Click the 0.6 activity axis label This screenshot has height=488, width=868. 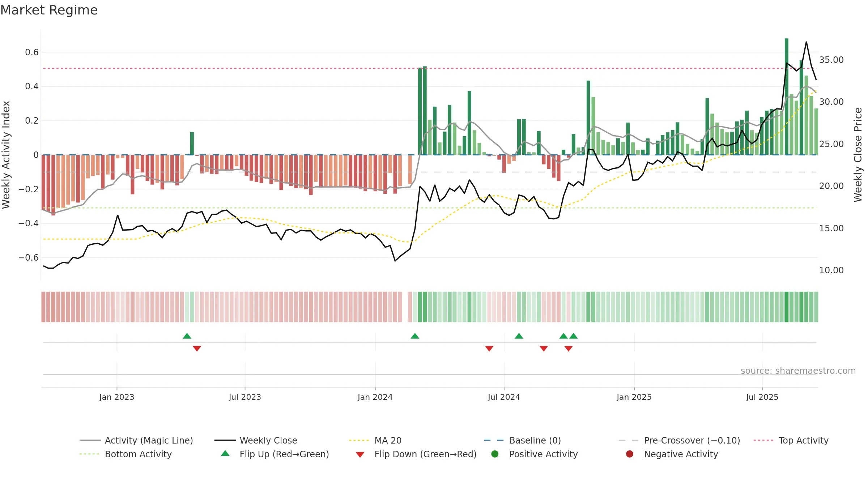(32, 52)
